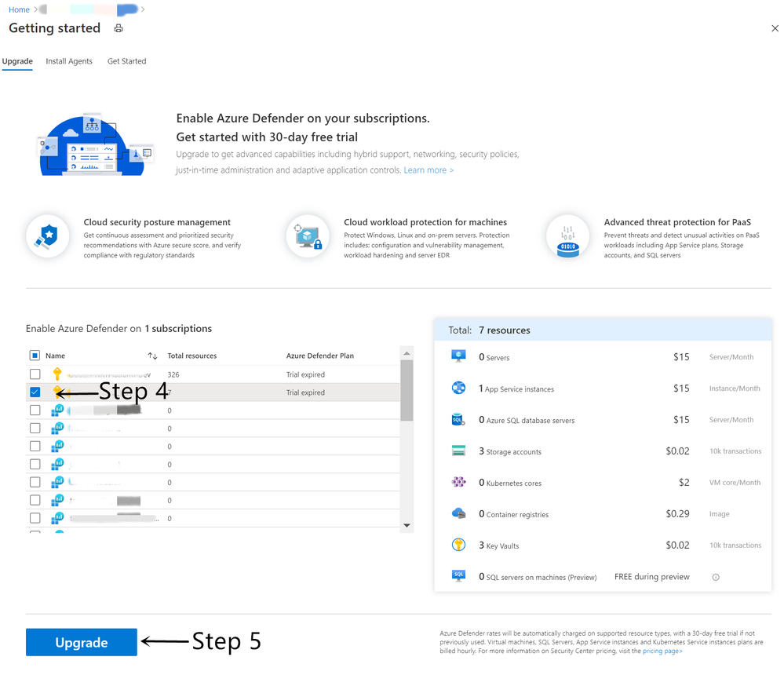Close the Getting started pane
Viewport: 784px width, 686px height.
pyautogui.click(x=775, y=28)
